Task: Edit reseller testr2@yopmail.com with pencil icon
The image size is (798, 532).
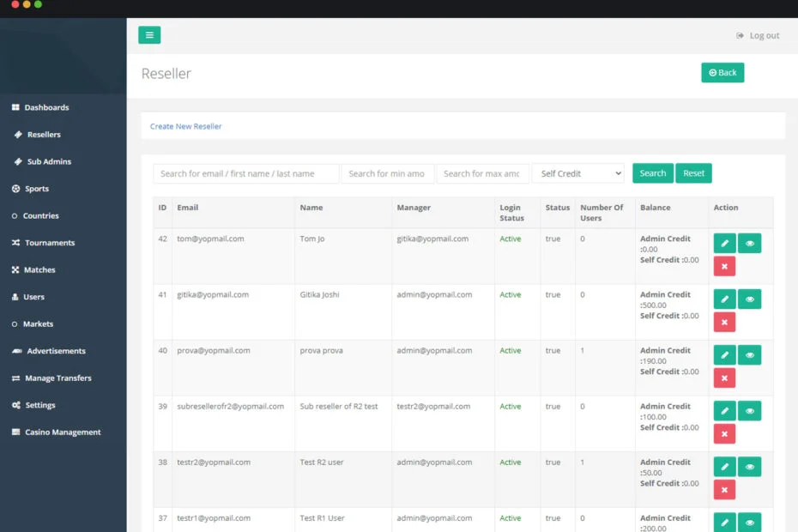Action: click(724, 467)
